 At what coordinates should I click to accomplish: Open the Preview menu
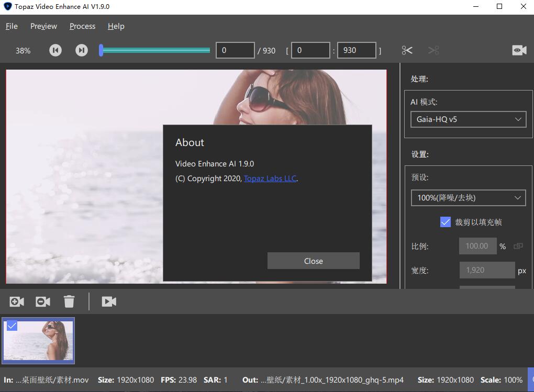click(x=43, y=26)
